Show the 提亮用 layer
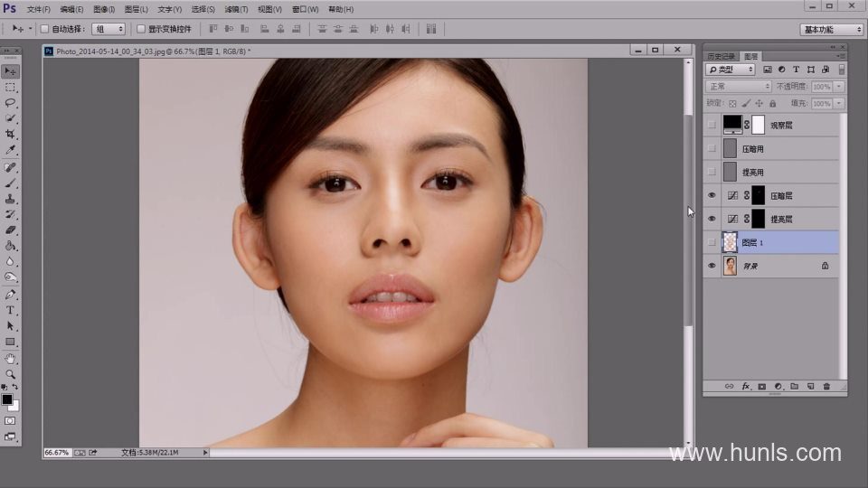Image resolution: width=868 pixels, height=488 pixels. point(712,172)
